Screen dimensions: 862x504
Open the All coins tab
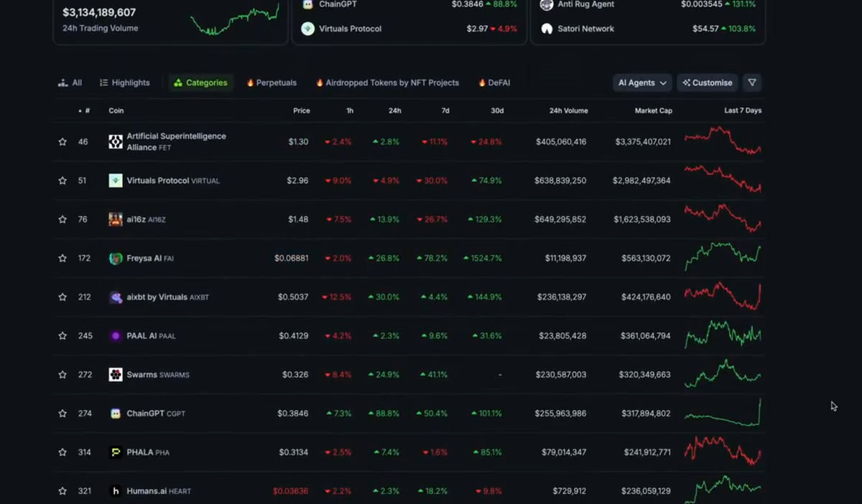(x=70, y=83)
